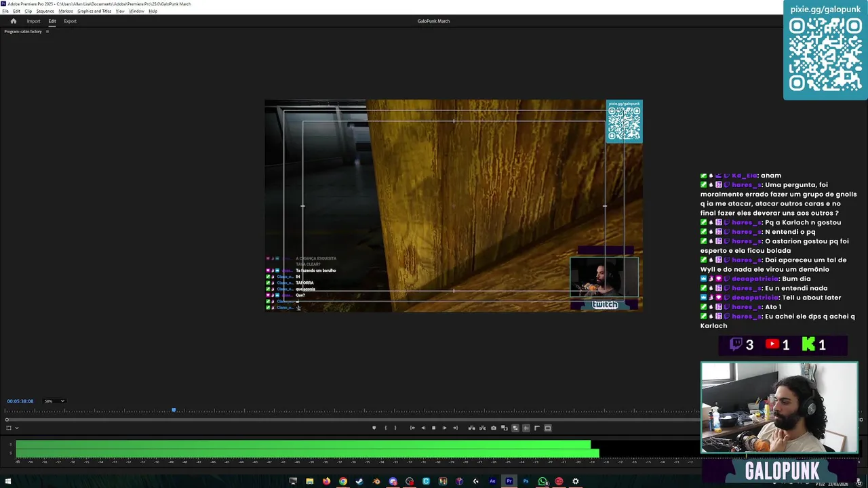Step back one frame in Program Monitor
This screenshot has width=868, height=488.
pos(423,428)
